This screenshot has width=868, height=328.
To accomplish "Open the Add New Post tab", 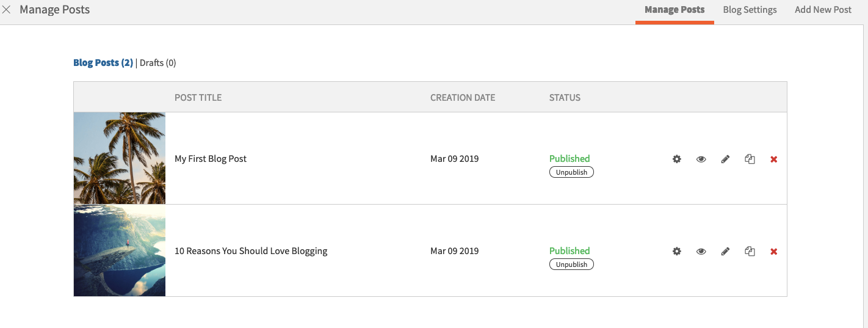I will [823, 10].
